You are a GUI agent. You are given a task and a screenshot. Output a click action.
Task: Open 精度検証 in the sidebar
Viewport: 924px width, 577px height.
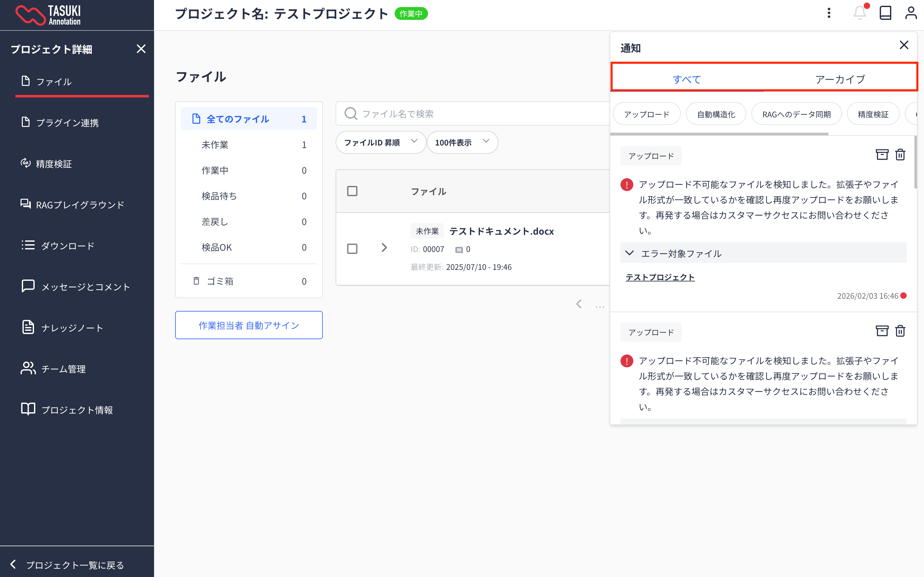(x=54, y=164)
